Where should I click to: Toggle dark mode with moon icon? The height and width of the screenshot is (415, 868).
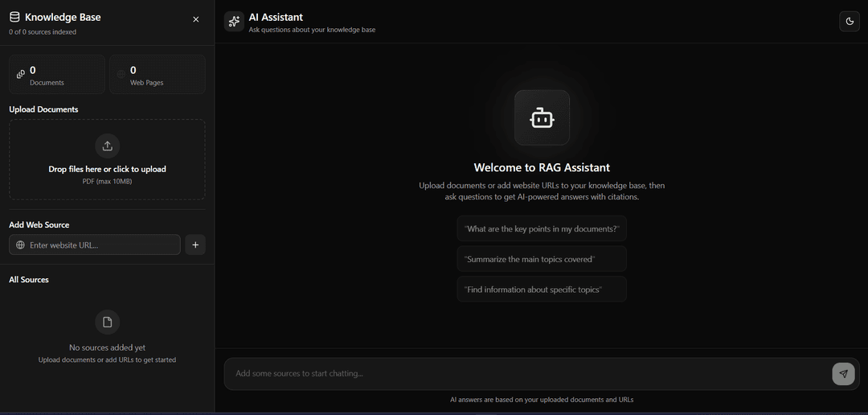849,22
